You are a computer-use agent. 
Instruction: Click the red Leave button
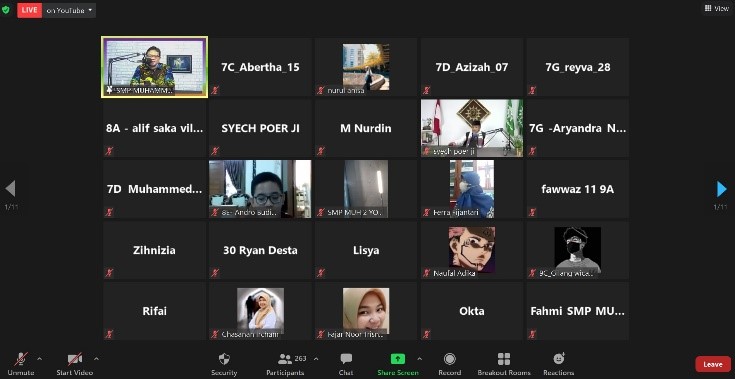(712, 364)
